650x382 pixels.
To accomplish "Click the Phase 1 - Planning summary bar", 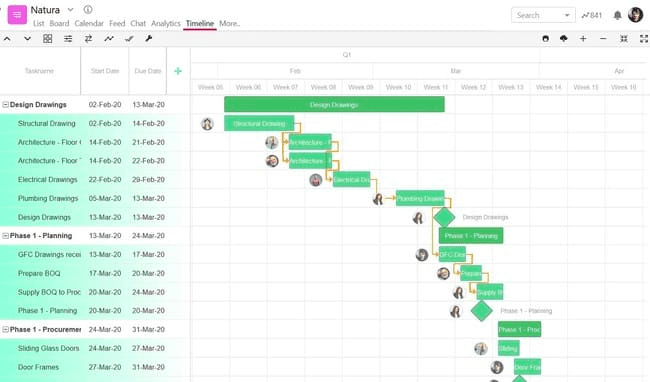I will tap(471, 236).
